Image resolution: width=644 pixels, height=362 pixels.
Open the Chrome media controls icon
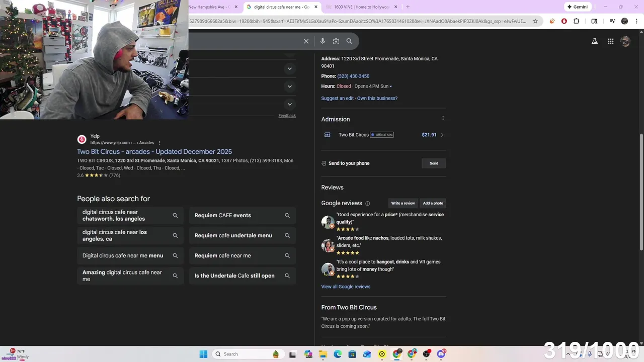pyautogui.click(x=612, y=21)
